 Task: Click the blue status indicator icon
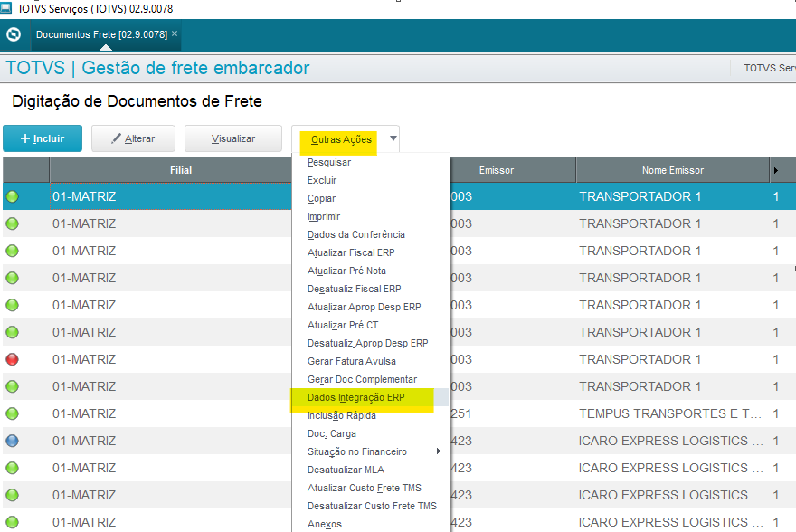pyautogui.click(x=12, y=441)
